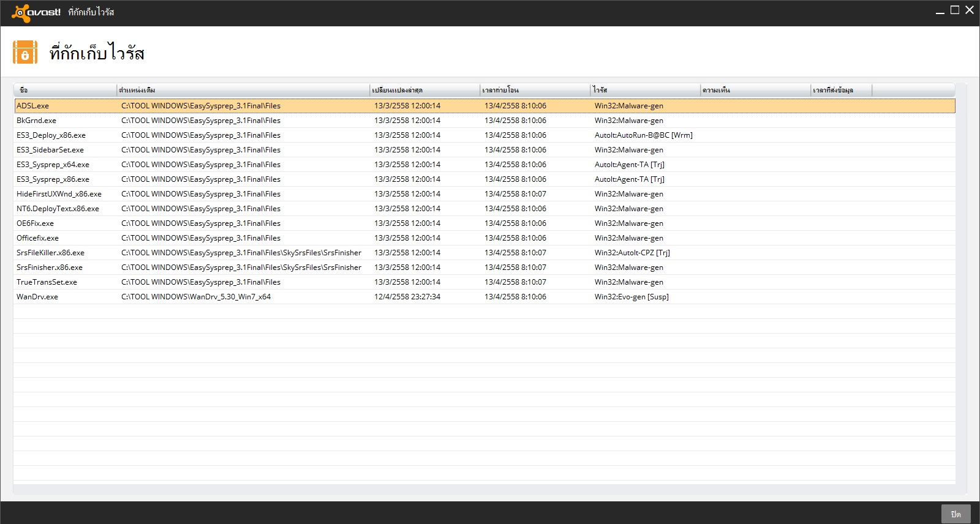Click the AutoIt:Agent-TA [Trj] entry for ES3_Sysprep_x64.exe
The height and width of the screenshot is (524, 980).
[x=630, y=165]
